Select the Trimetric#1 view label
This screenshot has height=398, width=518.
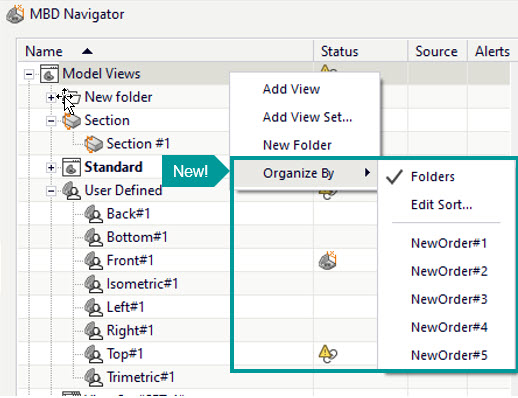140,377
